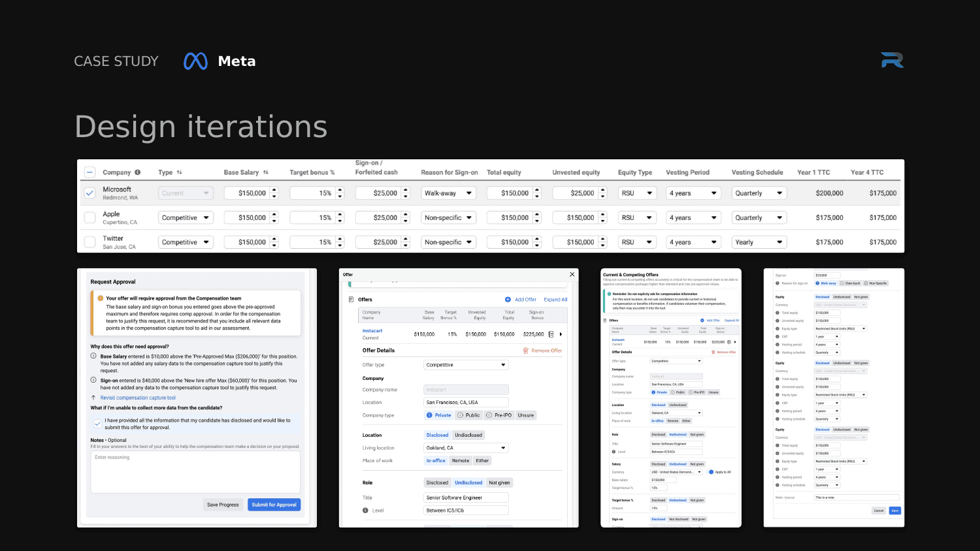Click Microsoft row Base Salary stepper arrows
Viewport: 980px width, 551px height.
[274, 193]
